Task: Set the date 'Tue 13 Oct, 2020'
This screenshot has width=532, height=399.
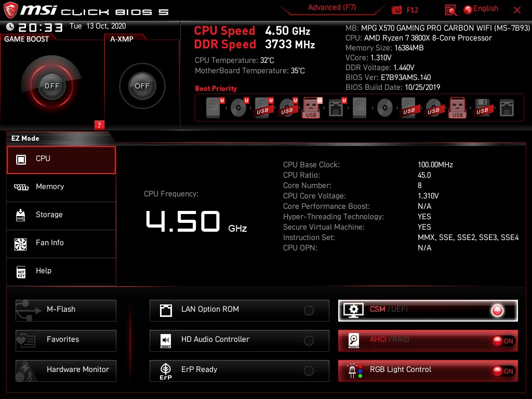Action: coord(98,26)
